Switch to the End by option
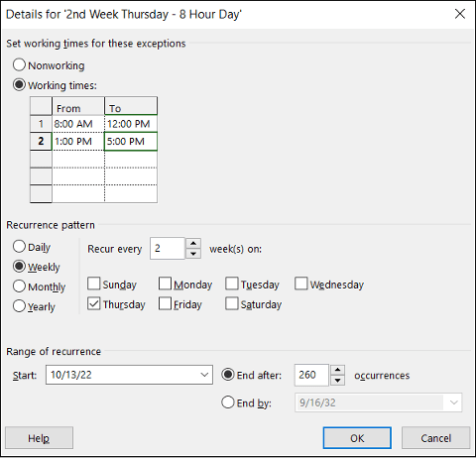 click(228, 402)
